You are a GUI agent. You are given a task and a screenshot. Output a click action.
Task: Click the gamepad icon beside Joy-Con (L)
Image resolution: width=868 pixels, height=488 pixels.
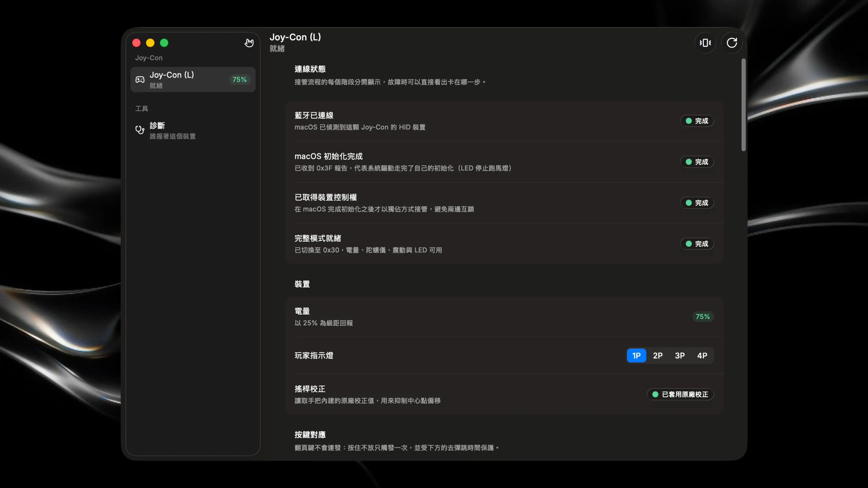pyautogui.click(x=140, y=79)
